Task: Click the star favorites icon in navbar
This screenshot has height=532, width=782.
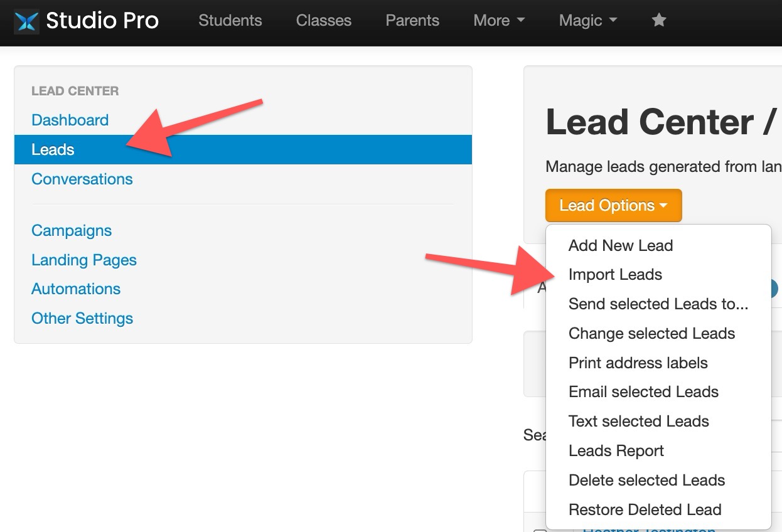Action: [x=659, y=21]
